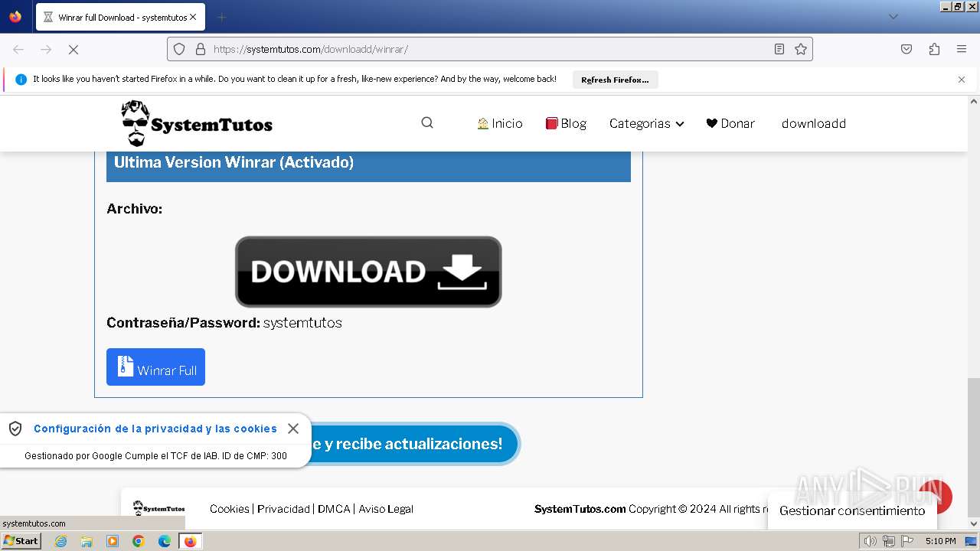Open the Donar menu item
This screenshot has width=980, height=551.
pos(730,123)
